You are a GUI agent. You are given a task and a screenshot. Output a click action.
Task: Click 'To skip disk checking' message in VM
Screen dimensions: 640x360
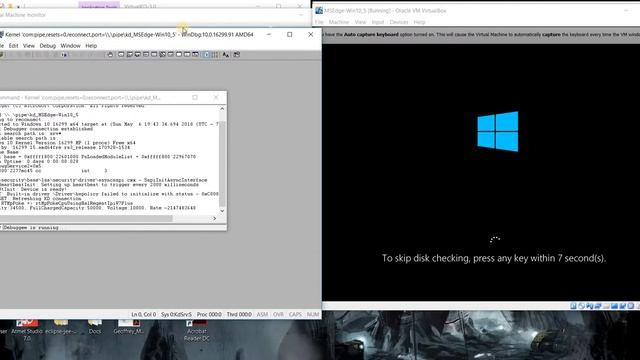[493, 258]
